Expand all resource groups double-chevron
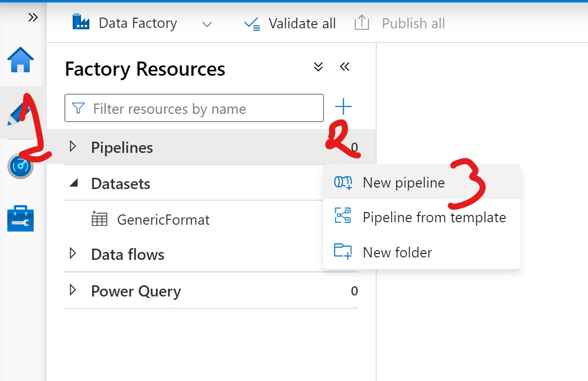This screenshot has height=381, width=588. [x=318, y=67]
